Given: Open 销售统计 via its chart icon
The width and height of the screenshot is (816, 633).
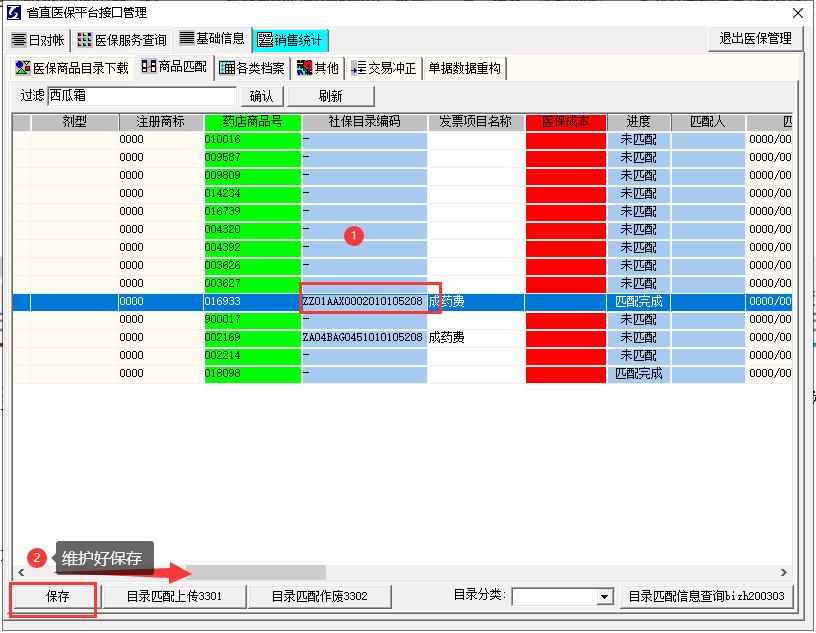Looking at the screenshot, I should [x=262, y=41].
